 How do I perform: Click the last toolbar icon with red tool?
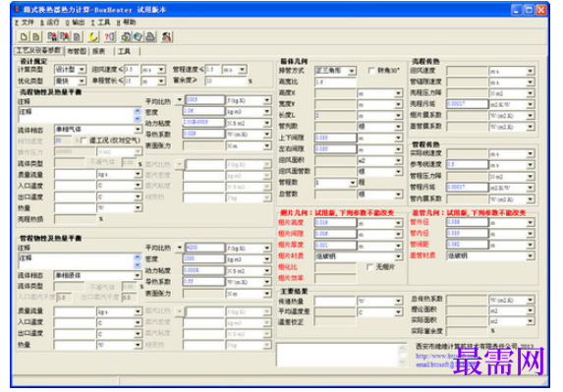pos(167,36)
